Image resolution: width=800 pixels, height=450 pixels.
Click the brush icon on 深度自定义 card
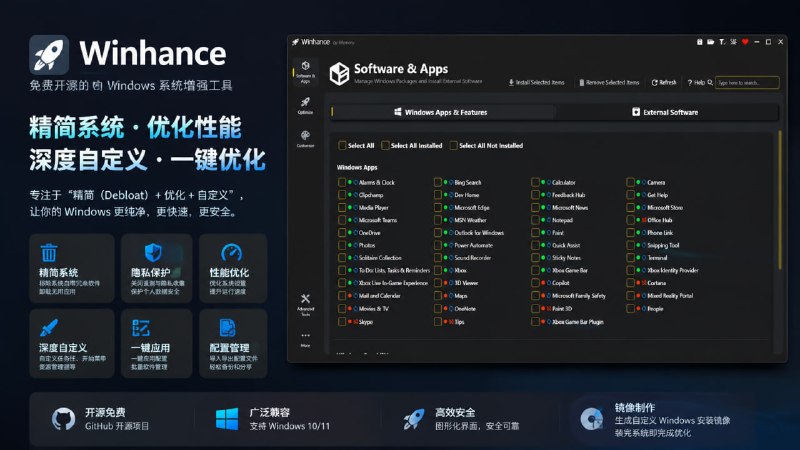tap(49, 328)
